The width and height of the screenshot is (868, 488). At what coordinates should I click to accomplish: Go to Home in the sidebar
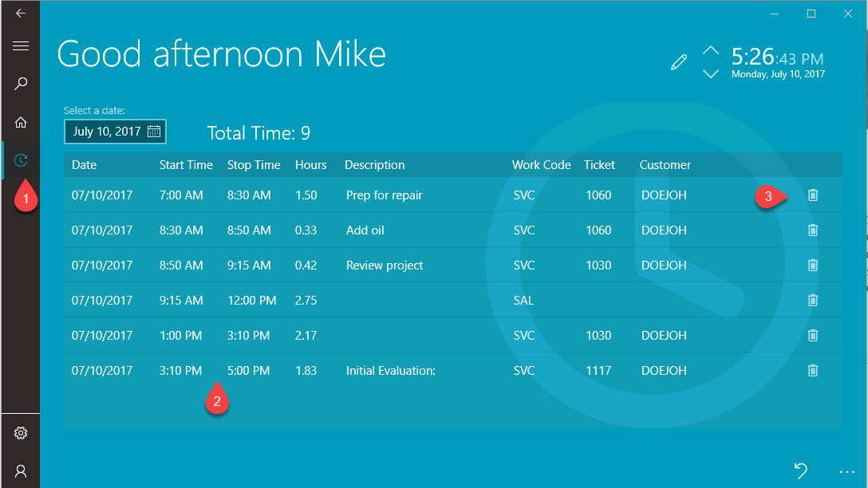pyautogui.click(x=21, y=122)
